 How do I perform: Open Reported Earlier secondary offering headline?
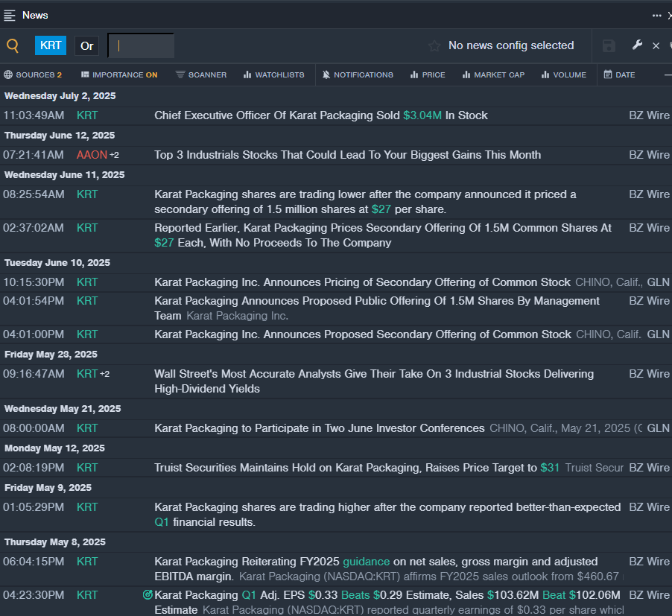pos(383,235)
